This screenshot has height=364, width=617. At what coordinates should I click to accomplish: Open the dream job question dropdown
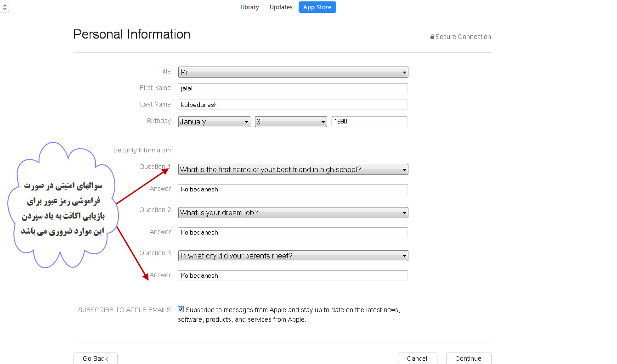click(x=293, y=213)
